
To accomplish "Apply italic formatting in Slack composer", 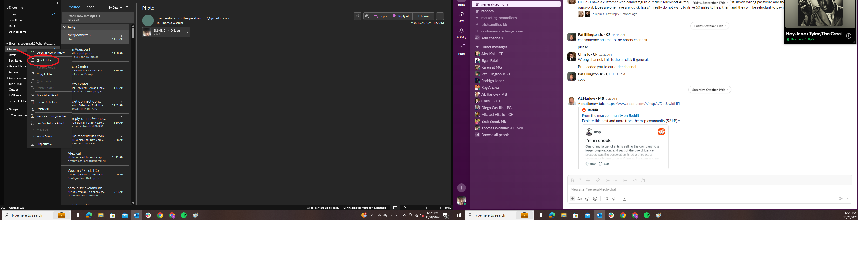I will click(580, 180).
